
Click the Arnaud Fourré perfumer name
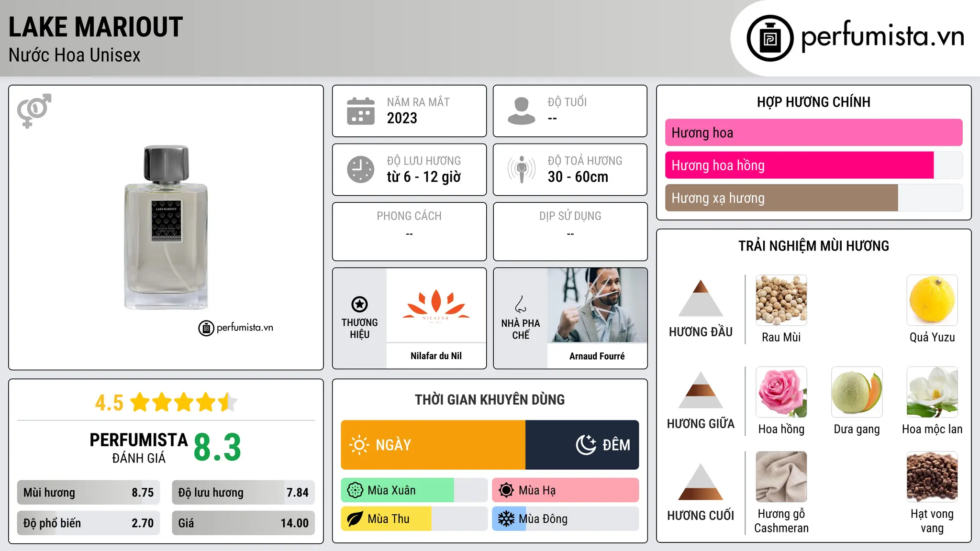597,356
